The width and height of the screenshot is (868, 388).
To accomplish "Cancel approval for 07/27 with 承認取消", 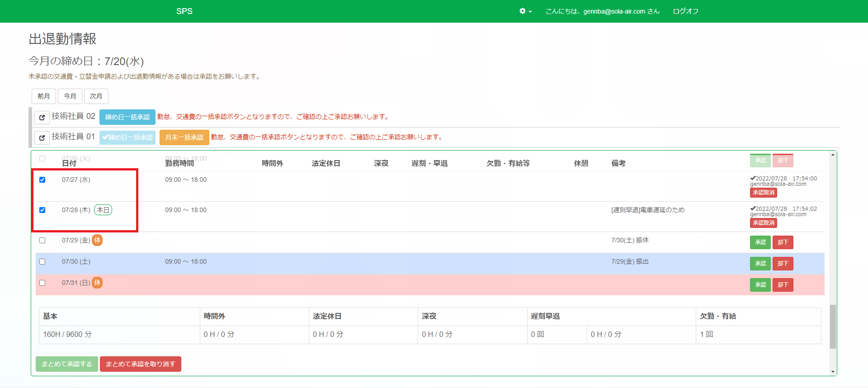I will [763, 193].
